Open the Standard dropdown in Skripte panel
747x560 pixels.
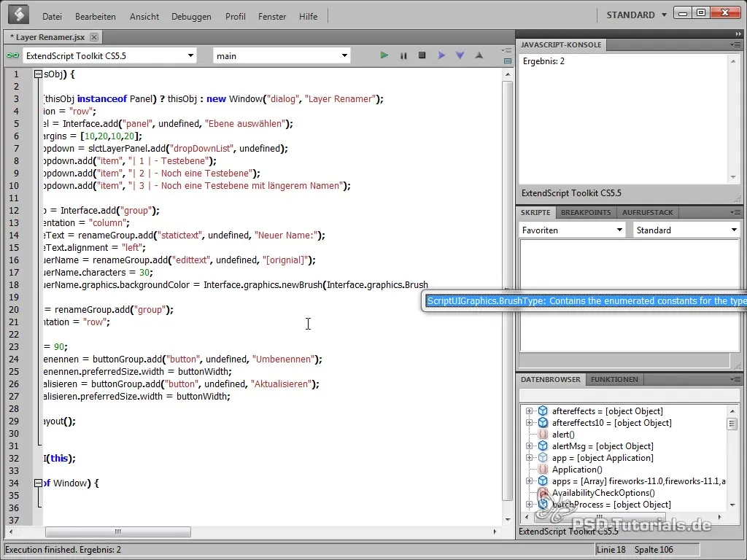point(686,230)
